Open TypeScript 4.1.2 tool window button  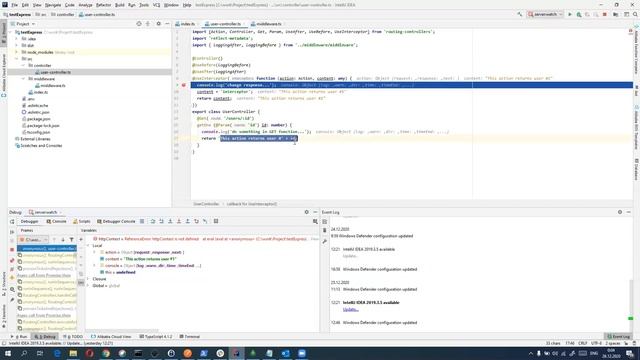click(x=156, y=337)
